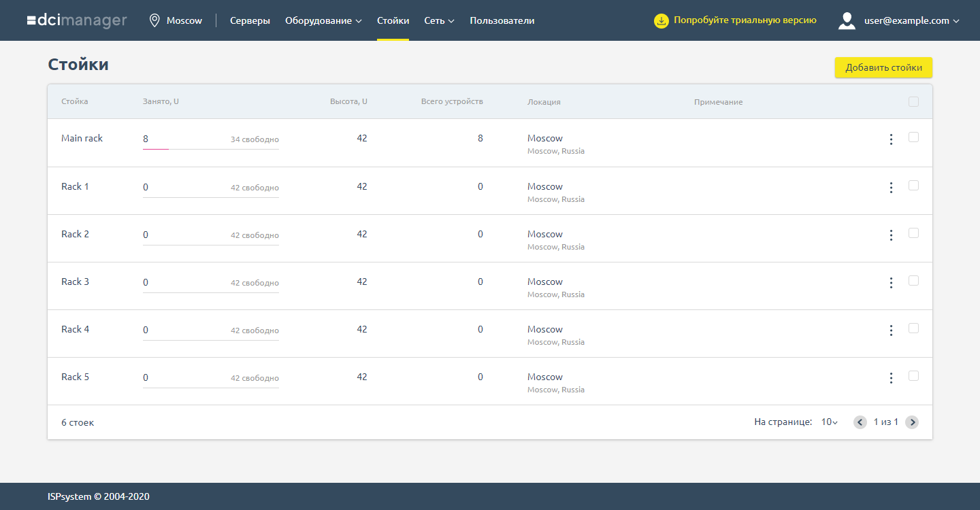This screenshot has height=510, width=980.
Task: Open the three-dot menu for Rack 2
Action: 891,235
